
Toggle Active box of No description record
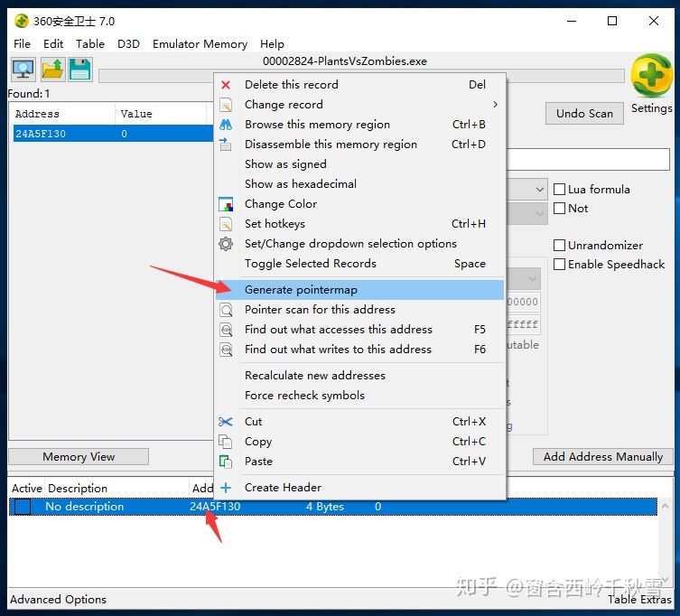(23, 507)
